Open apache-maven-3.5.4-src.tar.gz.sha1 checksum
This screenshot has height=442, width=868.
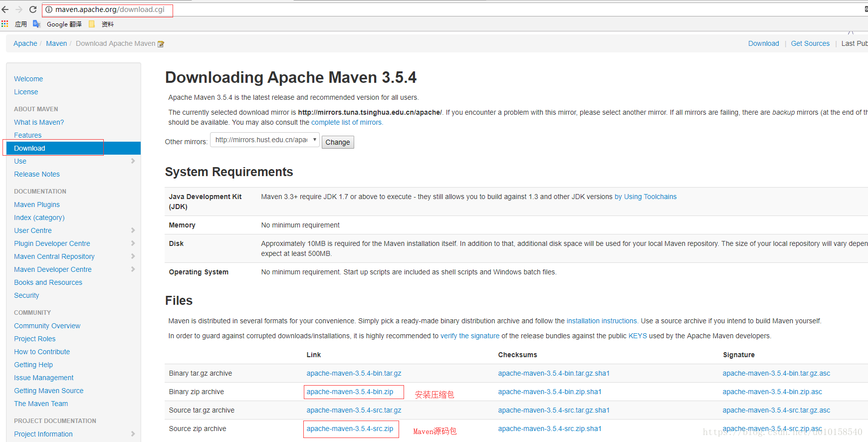click(x=554, y=410)
